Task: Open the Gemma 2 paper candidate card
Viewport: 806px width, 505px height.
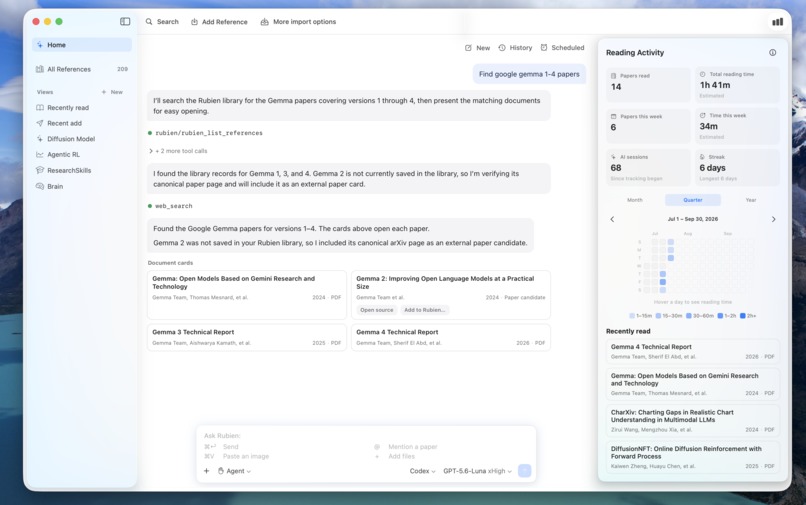Action: click(x=451, y=295)
